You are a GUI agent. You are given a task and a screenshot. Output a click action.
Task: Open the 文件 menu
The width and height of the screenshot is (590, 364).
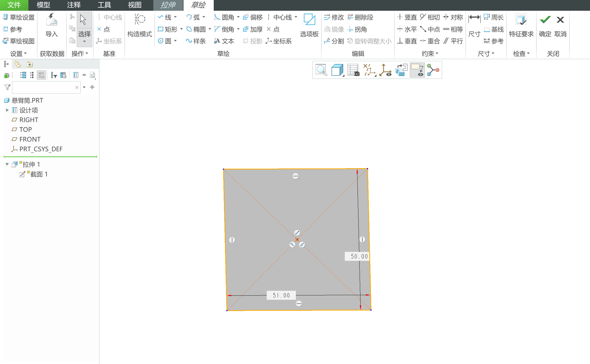tap(14, 5)
